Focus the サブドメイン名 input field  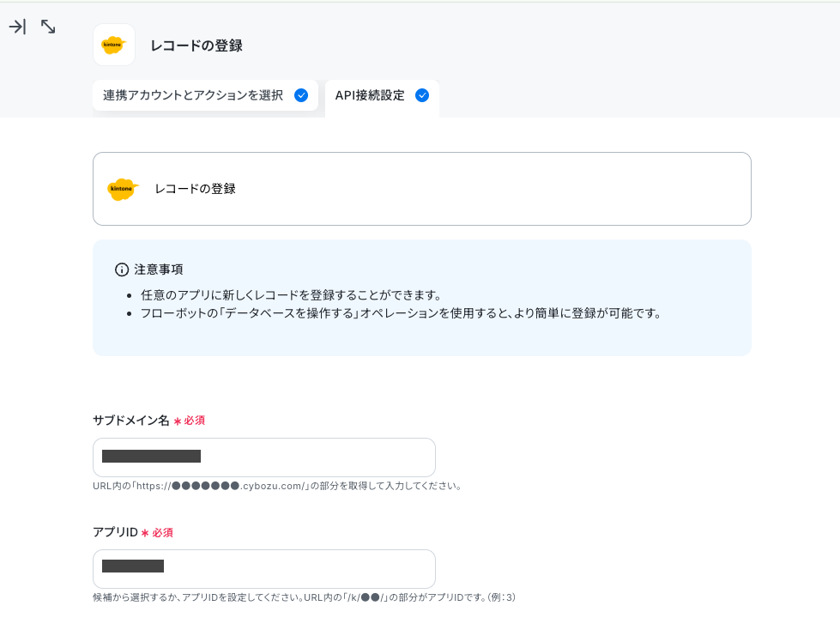[264, 457]
